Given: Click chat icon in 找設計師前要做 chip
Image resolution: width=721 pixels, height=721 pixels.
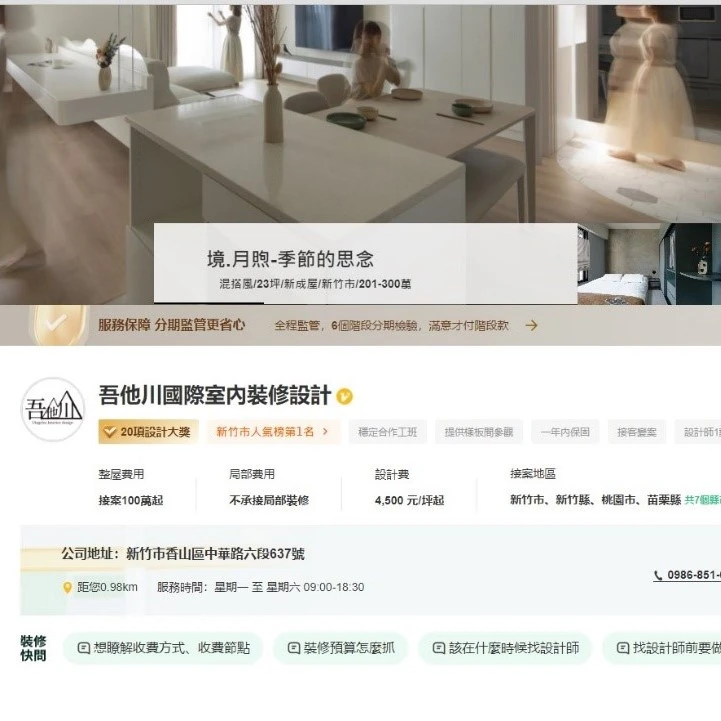Looking at the screenshot, I should tap(623, 648).
